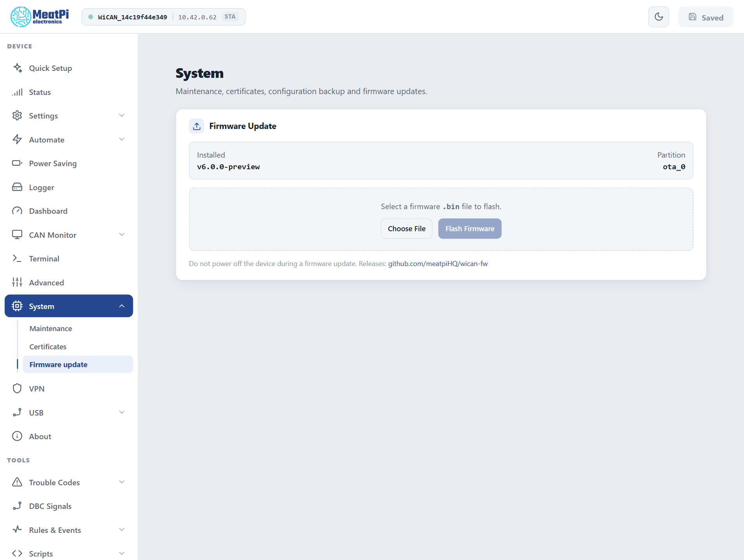This screenshot has height=560, width=744.
Task: Click the Firmware Update upload icon
Action: pyautogui.click(x=196, y=126)
